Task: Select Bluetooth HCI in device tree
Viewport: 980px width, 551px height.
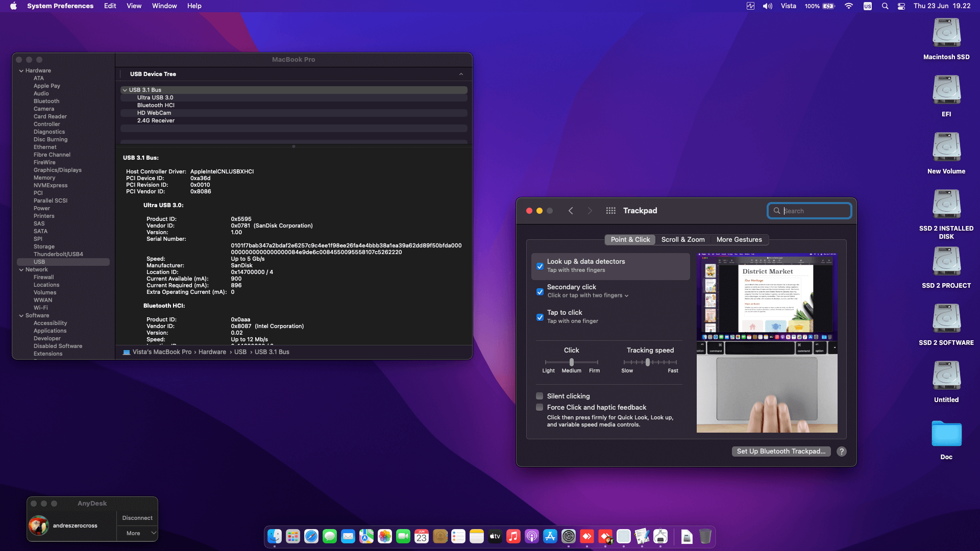Action: coord(293,105)
